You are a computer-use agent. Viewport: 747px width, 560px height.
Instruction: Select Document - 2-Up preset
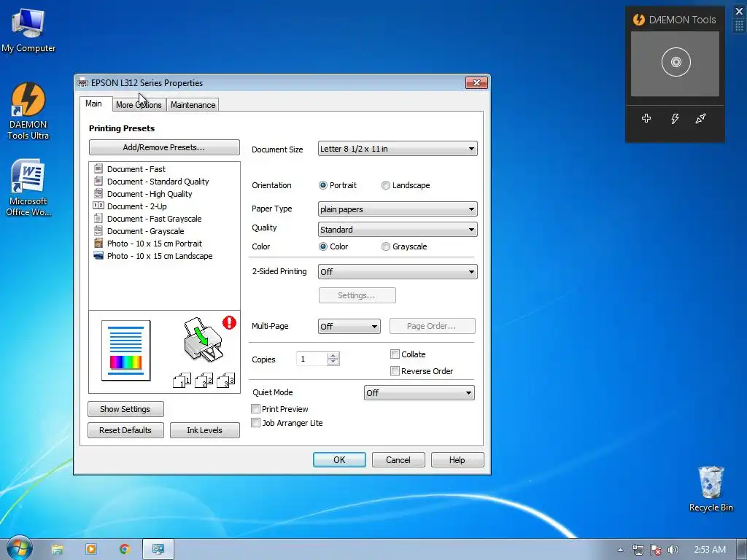click(x=136, y=206)
